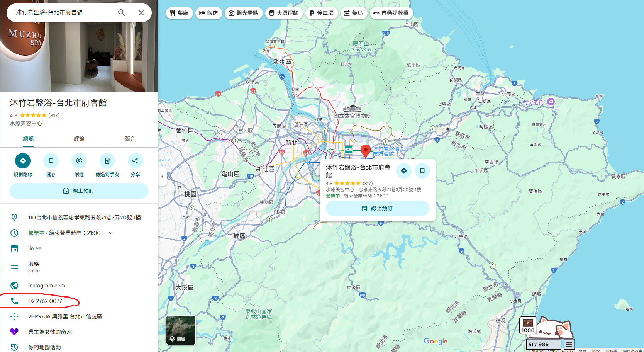Click the search magnifier icon
This screenshot has width=644, height=352.
point(122,13)
